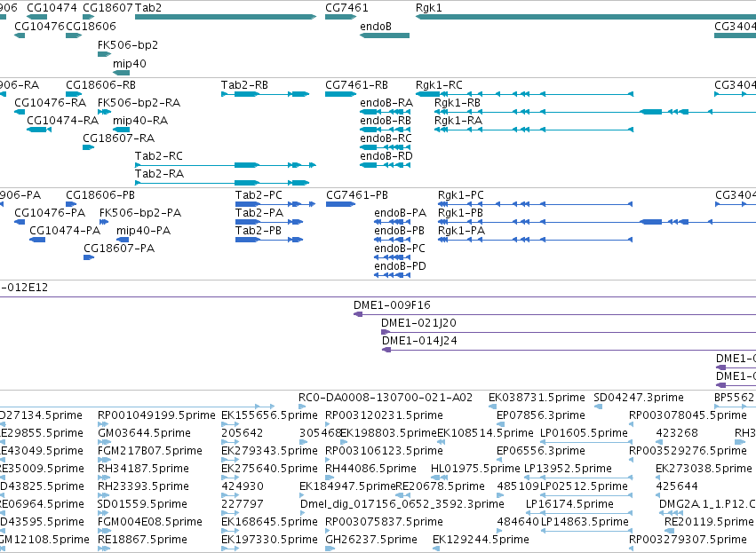Open the mip40-PA protein label

click(143, 230)
